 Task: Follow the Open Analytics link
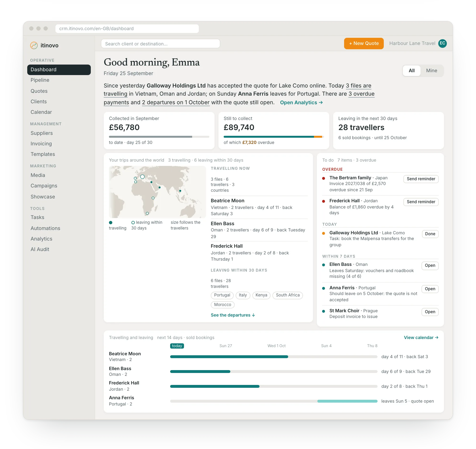point(301,103)
